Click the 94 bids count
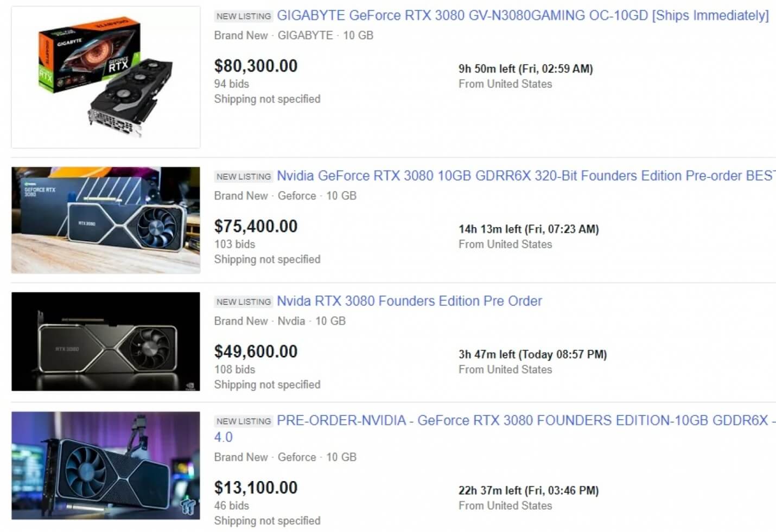The image size is (776, 532). (232, 84)
